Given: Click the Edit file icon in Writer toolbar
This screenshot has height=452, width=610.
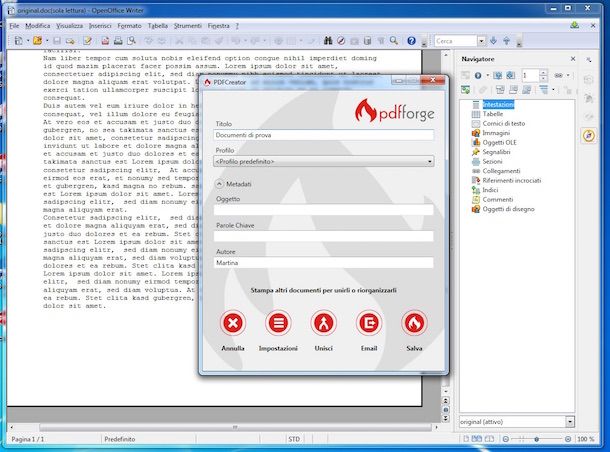Looking at the screenshot, I should point(87,40).
